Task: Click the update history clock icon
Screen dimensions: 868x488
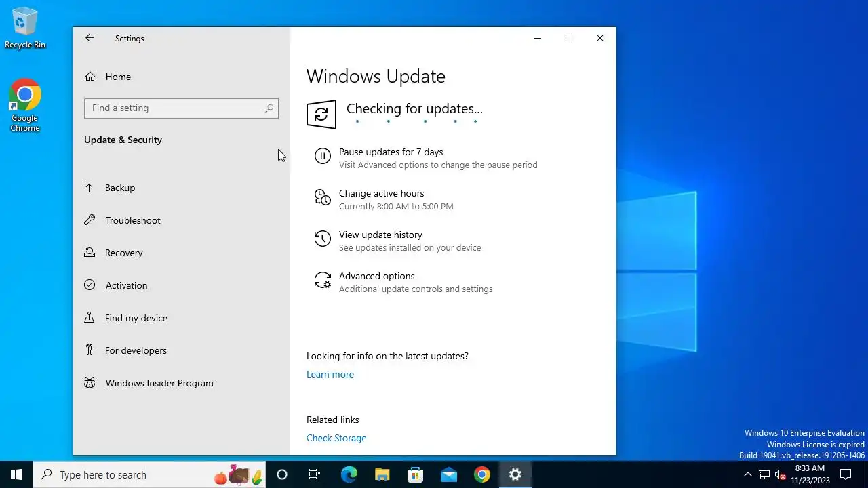Action: pos(323,239)
